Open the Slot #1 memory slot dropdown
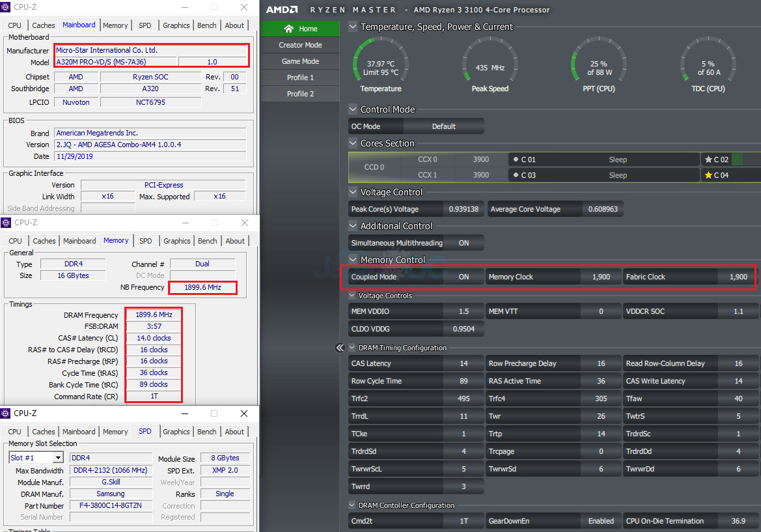 [57, 458]
